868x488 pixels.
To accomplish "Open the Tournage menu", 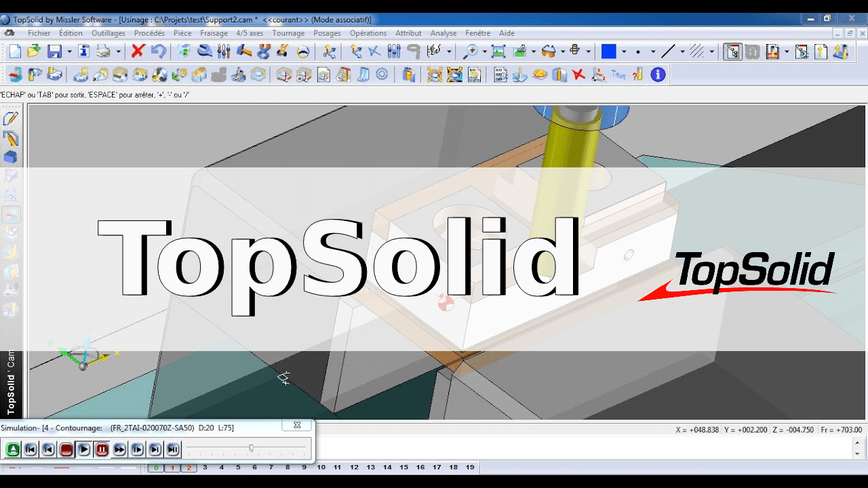I will coord(288,33).
